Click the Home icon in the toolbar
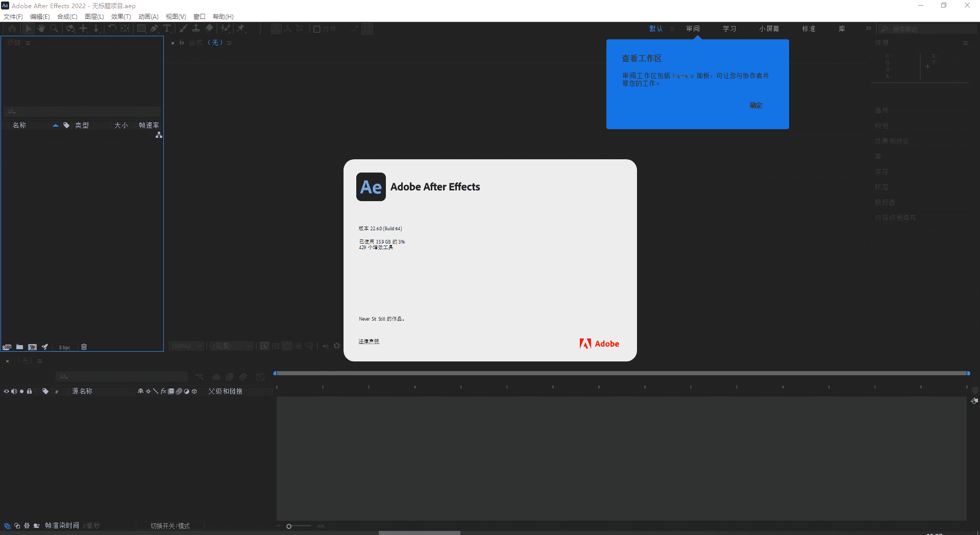 (x=12, y=29)
